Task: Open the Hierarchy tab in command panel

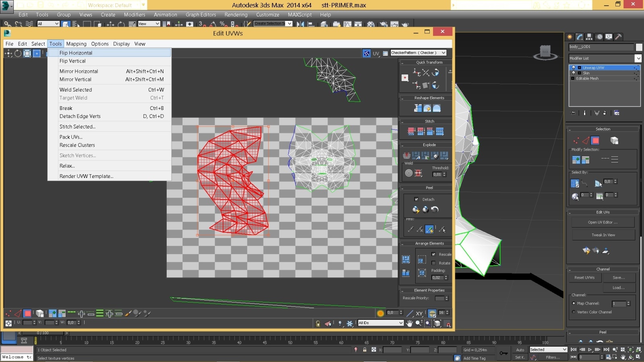Action: [589, 37]
